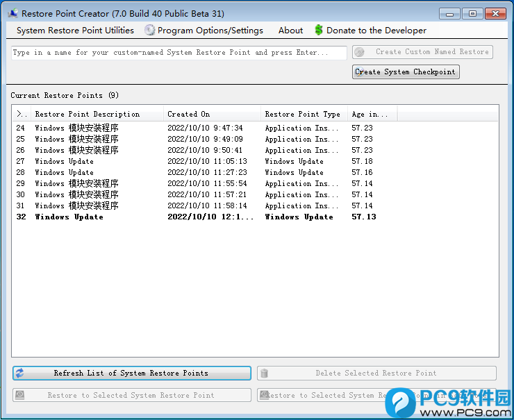Open System Restore Point Utilities menu

(x=75, y=31)
